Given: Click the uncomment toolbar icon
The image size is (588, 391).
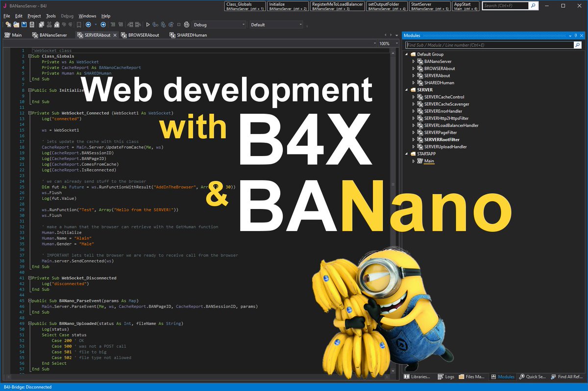Looking at the screenshot, I should [121, 25].
